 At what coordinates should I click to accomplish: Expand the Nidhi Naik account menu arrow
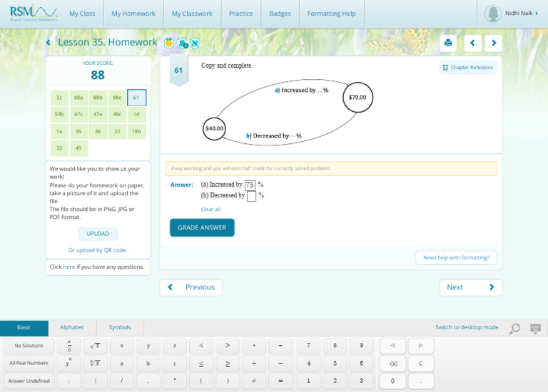pyautogui.click(x=537, y=14)
